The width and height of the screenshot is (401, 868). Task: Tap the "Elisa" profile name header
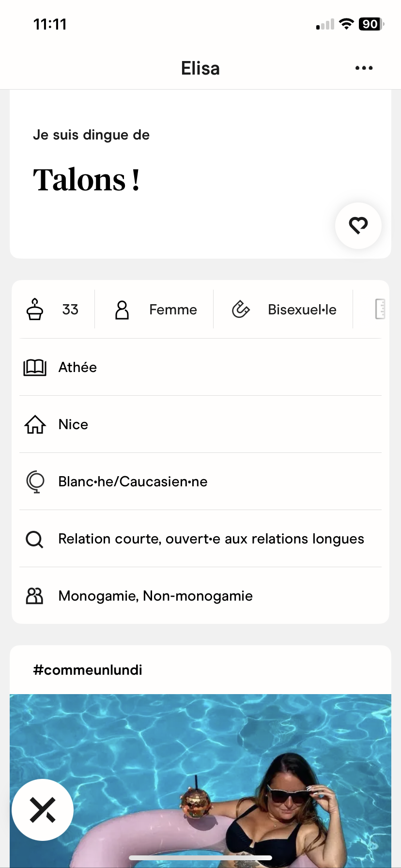tap(200, 68)
